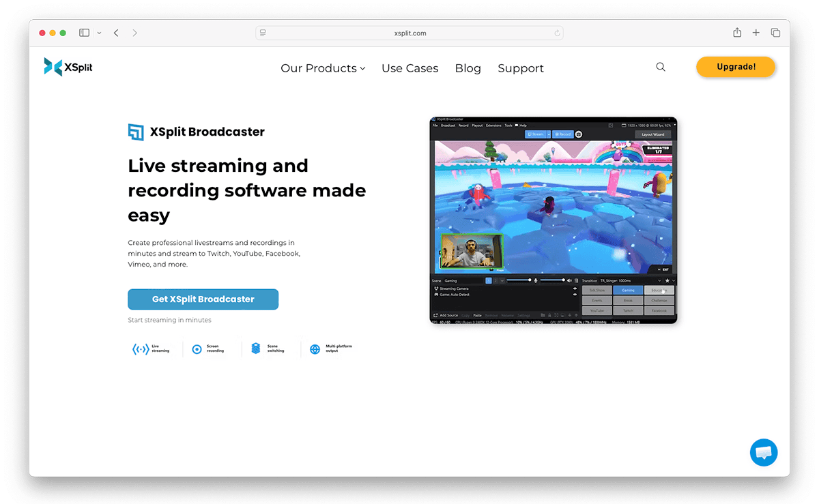Click the XSplit logo in the header
Screen dimensions: 819x504
pyautogui.click(x=68, y=67)
